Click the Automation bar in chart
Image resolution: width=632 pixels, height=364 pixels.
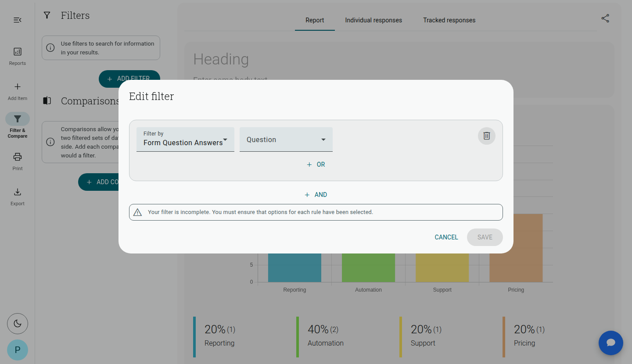[368, 268]
